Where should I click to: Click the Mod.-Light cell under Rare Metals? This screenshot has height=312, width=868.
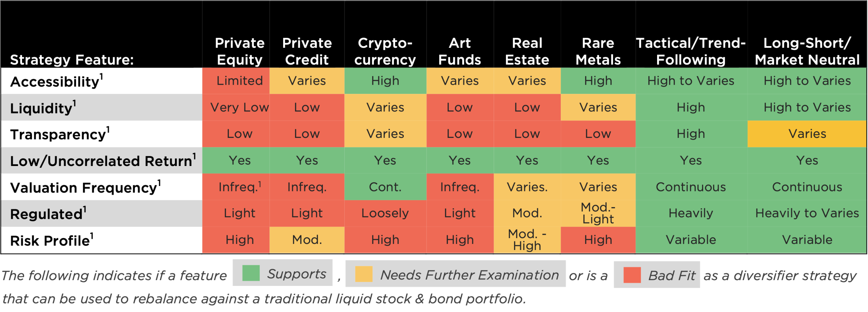click(x=598, y=213)
